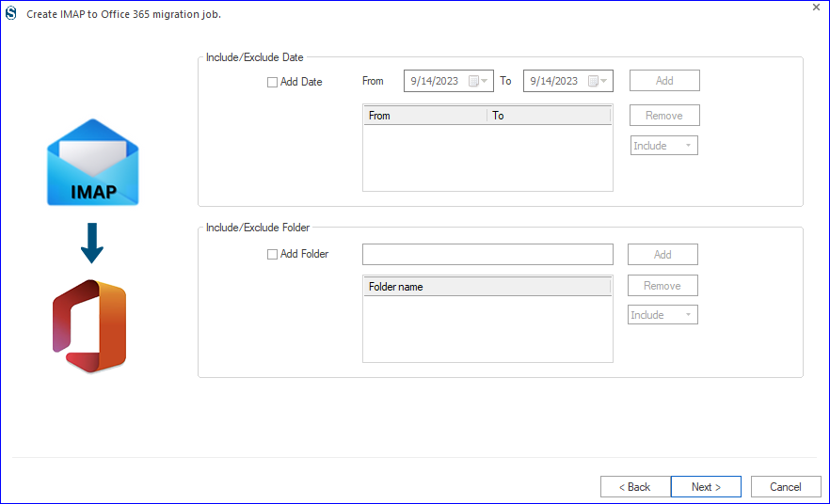Open the From date calendar dropdown

pyautogui.click(x=478, y=81)
